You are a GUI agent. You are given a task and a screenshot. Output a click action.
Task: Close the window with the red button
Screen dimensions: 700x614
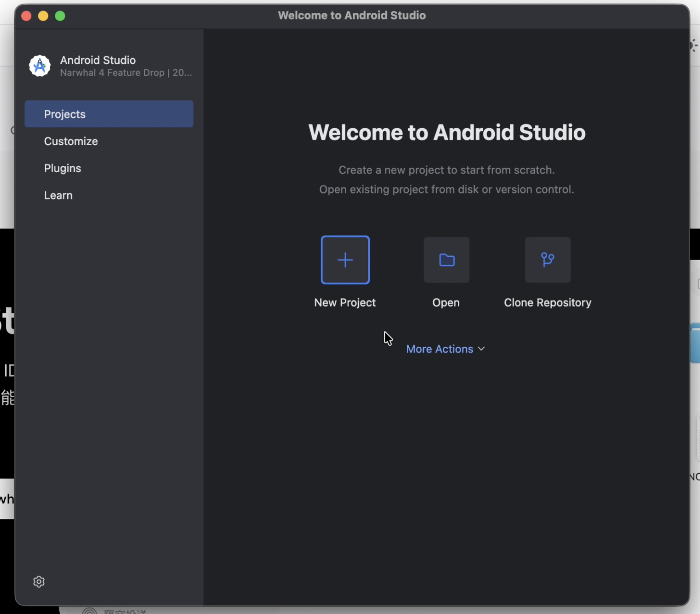coord(26,16)
